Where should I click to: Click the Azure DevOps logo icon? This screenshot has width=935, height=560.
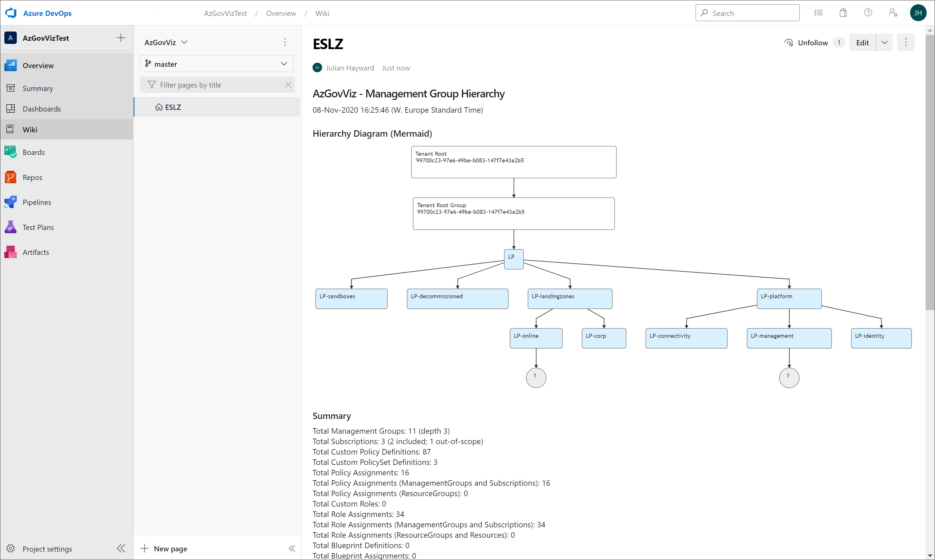(11, 13)
